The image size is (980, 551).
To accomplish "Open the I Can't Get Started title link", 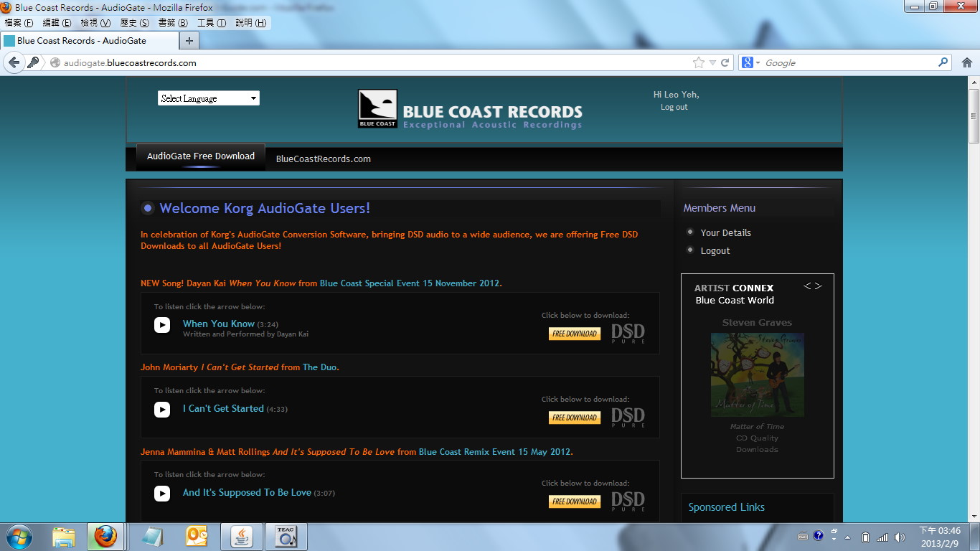I will coord(223,408).
